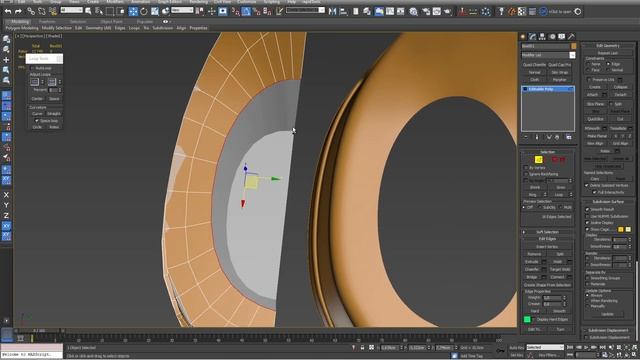This screenshot has height=360, width=640.
Task: Select the Edge constraint radio button
Action: click(x=608, y=64)
